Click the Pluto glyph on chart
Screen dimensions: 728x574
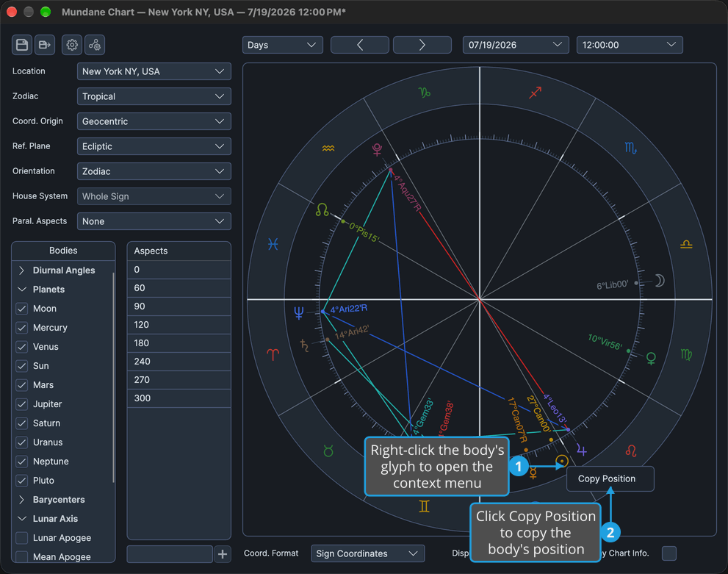point(377,149)
